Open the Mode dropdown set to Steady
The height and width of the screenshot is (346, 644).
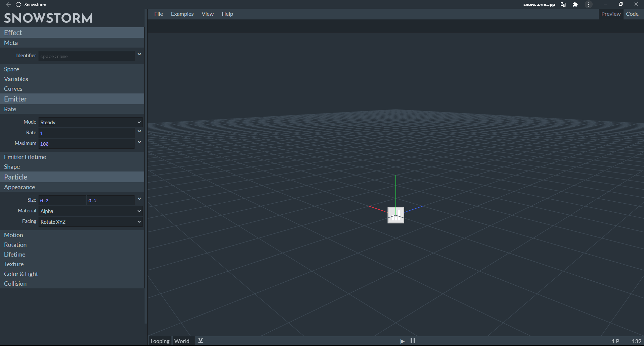coord(91,122)
